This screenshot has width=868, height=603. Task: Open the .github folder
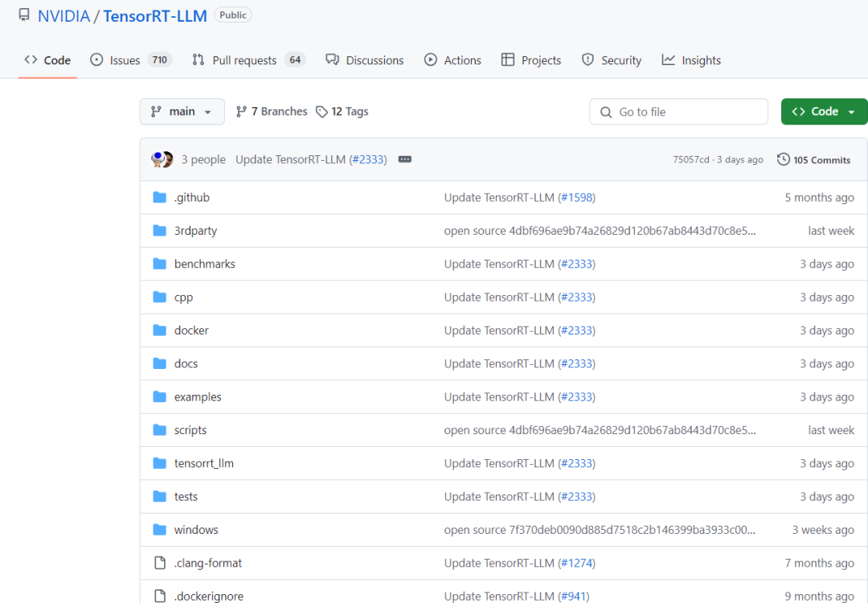pyautogui.click(x=192, y=197)
